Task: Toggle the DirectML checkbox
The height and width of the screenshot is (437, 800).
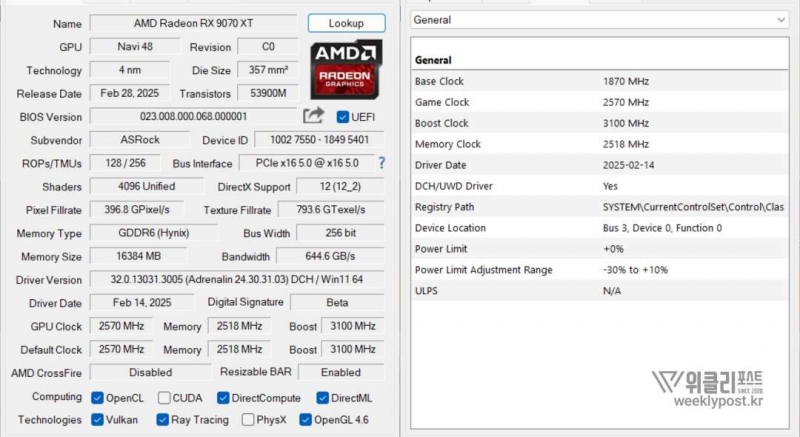Action: [322, 398]
